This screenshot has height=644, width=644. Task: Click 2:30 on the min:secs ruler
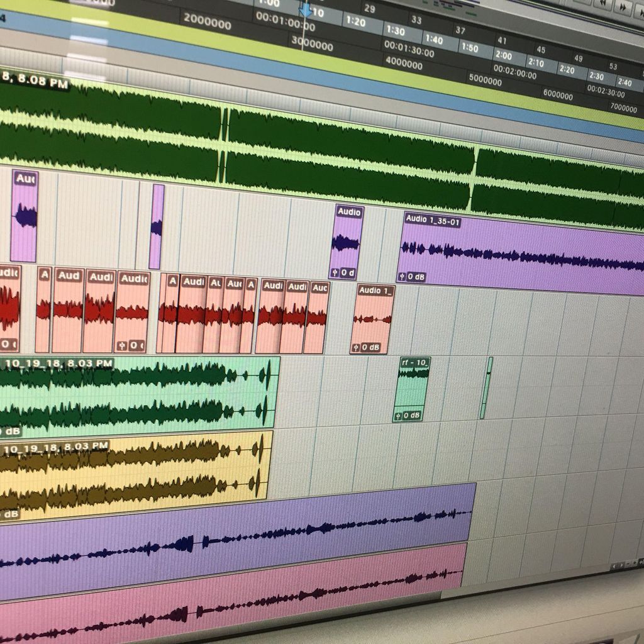pos(596,76)
